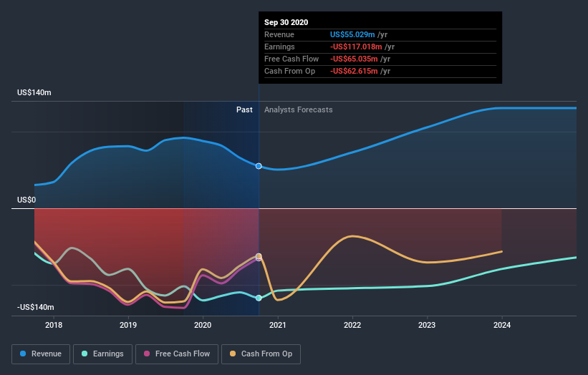
Task: Click the 2021 x-axis label
Action: [x=277, y=325]
